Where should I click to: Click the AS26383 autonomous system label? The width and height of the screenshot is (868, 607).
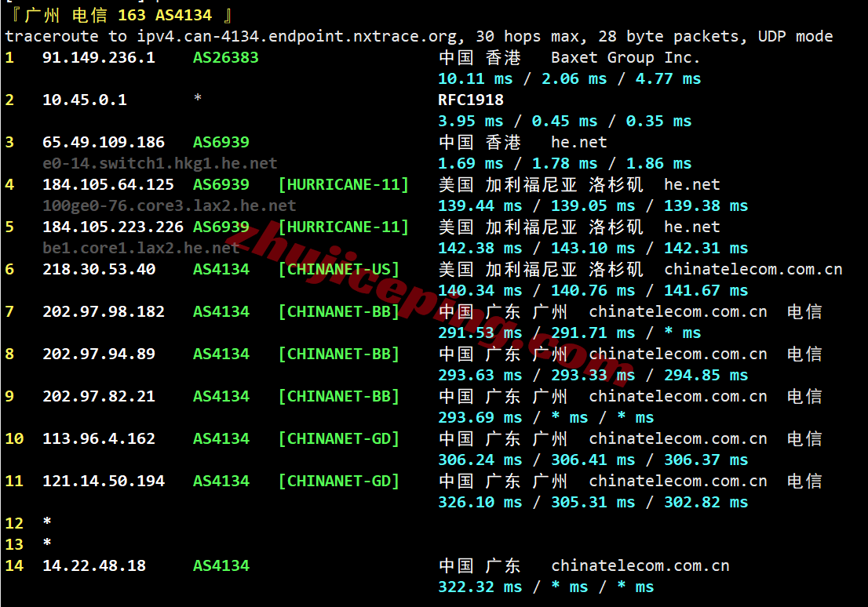point(225,57)
